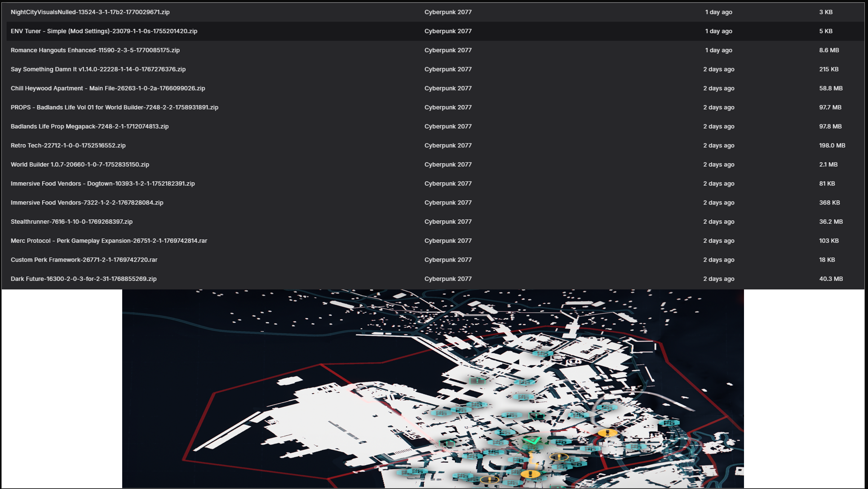Select Stealthrunner zip file row
The height and width of the screenshot is (489, 868).
(71, 222)
